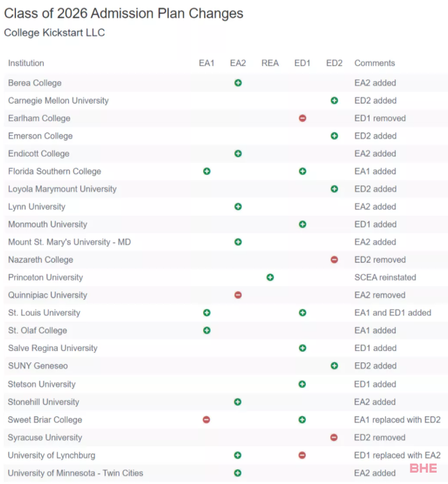Click the Comments column header

coord(375,63)
